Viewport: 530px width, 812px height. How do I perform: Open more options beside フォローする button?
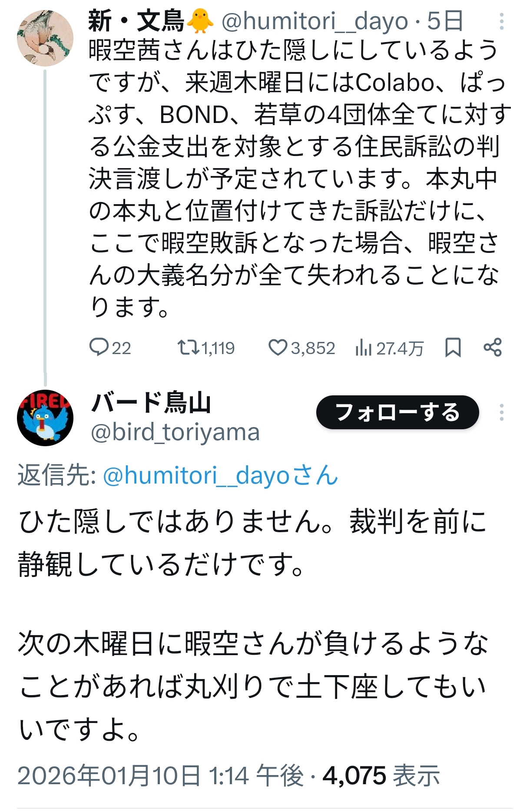[x=501, y=412]
